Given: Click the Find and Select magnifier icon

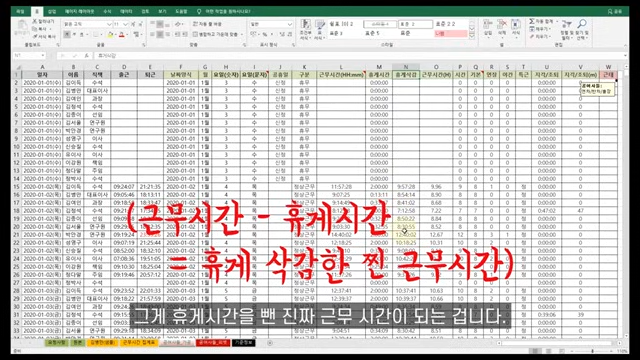Looking at the screenshot, I should [582, 24].
